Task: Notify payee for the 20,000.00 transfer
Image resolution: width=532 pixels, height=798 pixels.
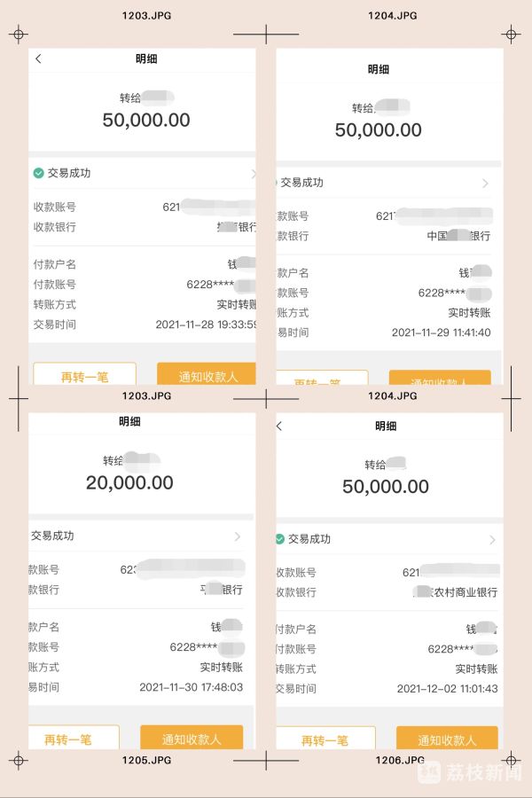Action: point(192,739)
